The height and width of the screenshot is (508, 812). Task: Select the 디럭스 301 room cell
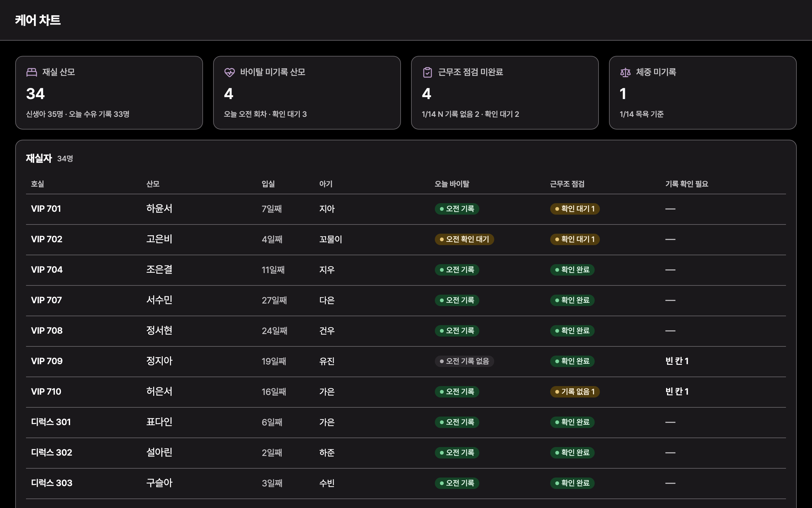pos(51,422)
